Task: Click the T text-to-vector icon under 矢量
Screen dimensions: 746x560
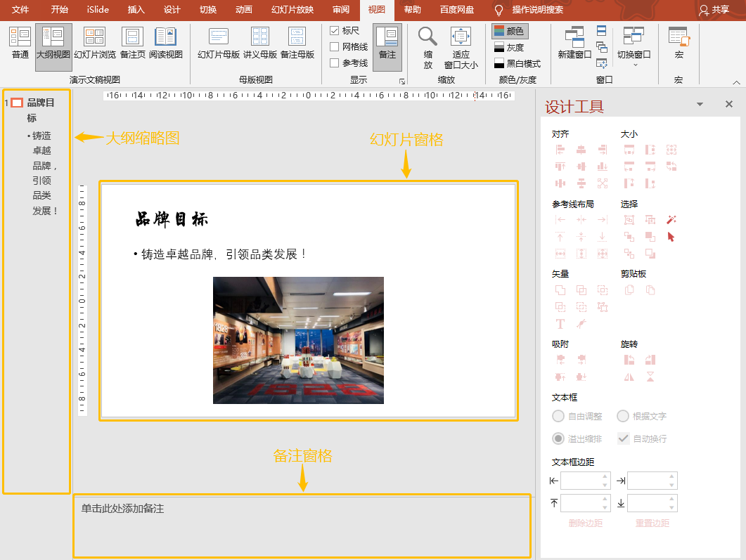Action: click(560, 324)
